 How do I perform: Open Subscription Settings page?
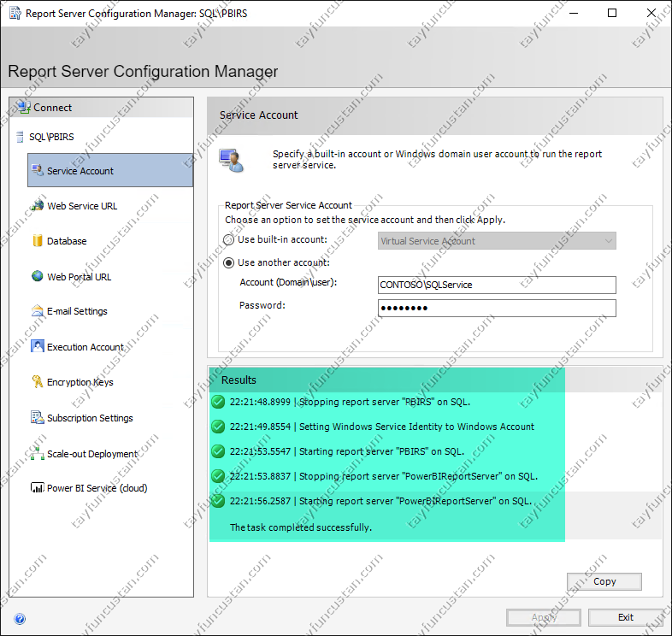click(x=90, y=418)
